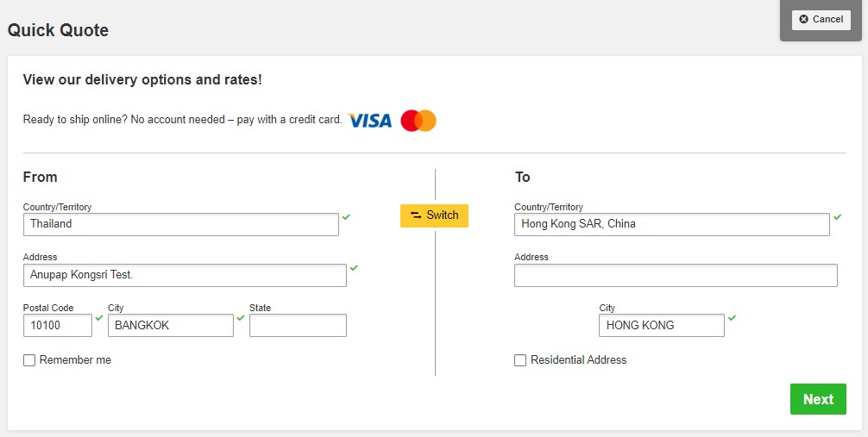
Task: Click green checkmark next to postal code
Action: click(99, 318)
